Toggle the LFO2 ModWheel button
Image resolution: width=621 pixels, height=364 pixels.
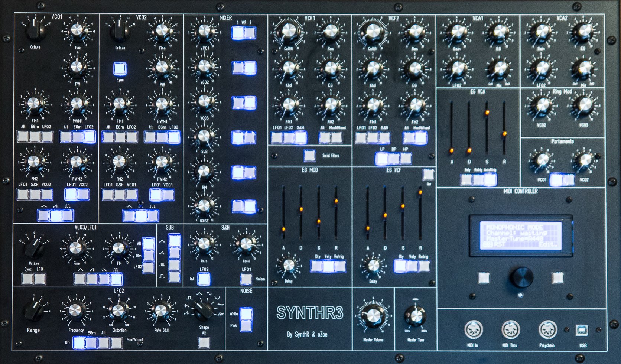click(117, 343)
